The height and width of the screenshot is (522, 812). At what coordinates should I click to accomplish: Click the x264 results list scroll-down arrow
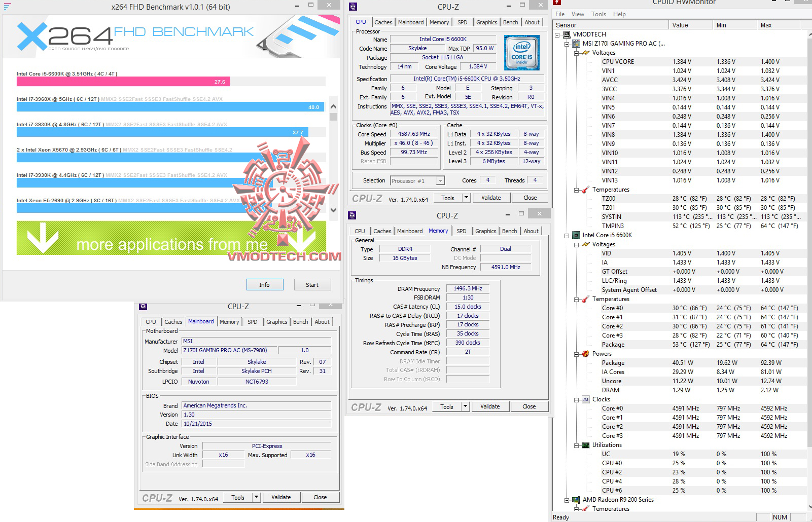[333, 210]
